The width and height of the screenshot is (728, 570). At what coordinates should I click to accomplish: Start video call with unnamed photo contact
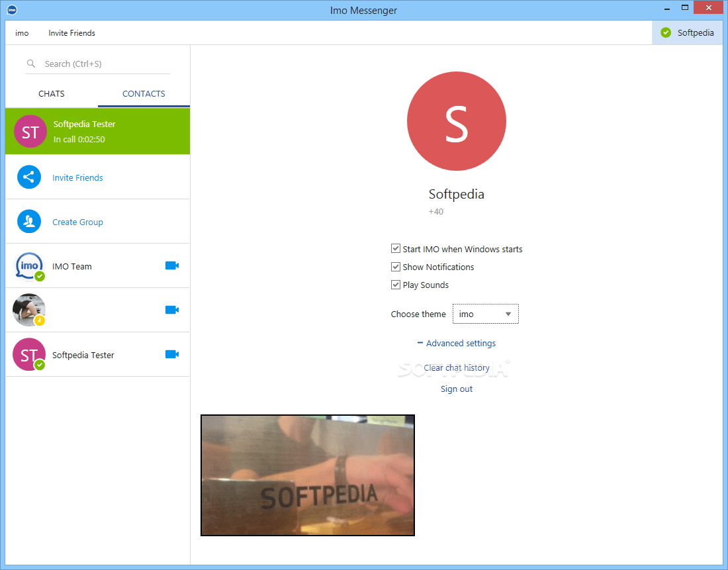[x=172, y=310]
